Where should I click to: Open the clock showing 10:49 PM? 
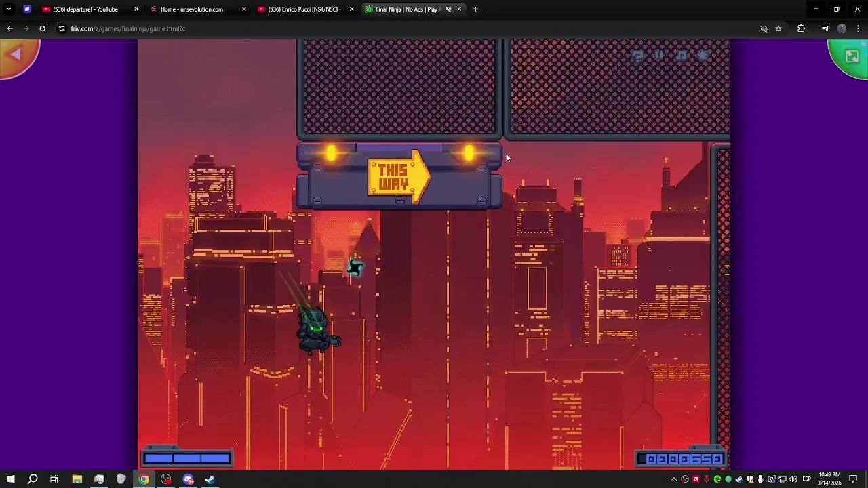coord(829,479)
